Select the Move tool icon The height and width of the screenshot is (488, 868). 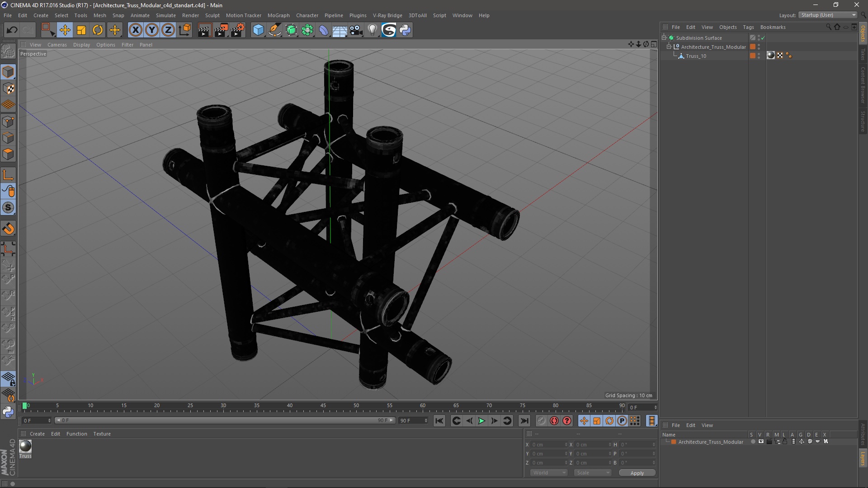[65, 30]
